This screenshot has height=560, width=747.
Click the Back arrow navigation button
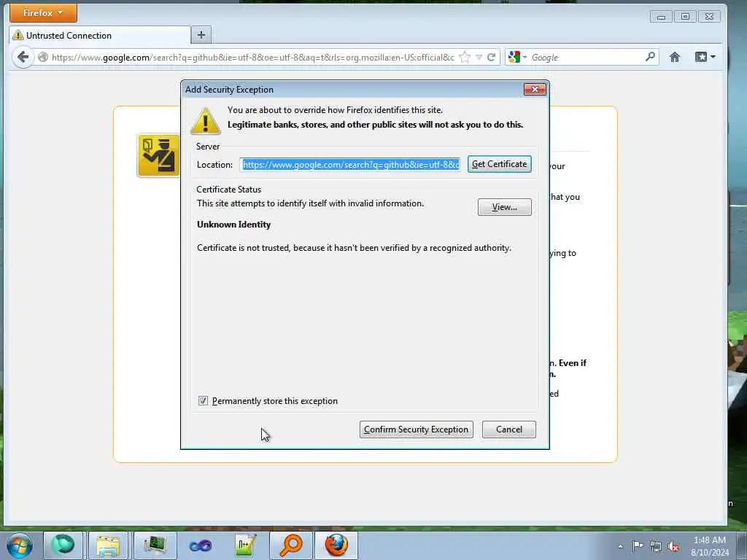(x=23, y=57)
